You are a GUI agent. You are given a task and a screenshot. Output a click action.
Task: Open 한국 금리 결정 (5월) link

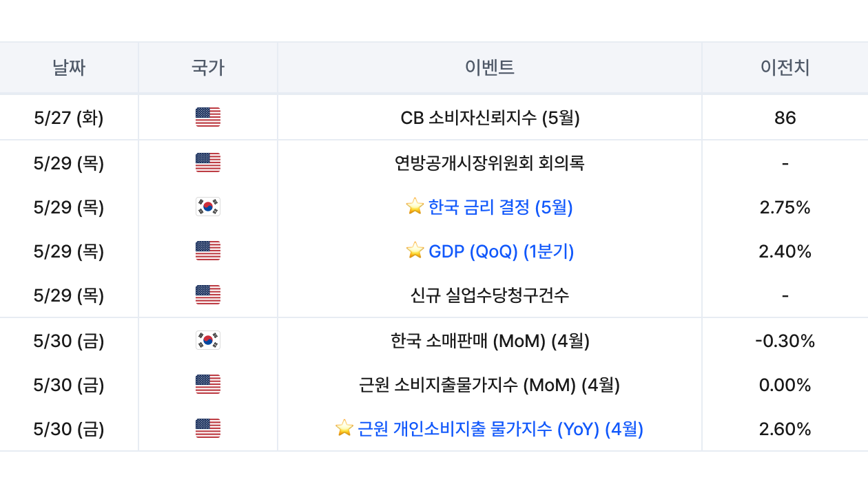point(500,207)
